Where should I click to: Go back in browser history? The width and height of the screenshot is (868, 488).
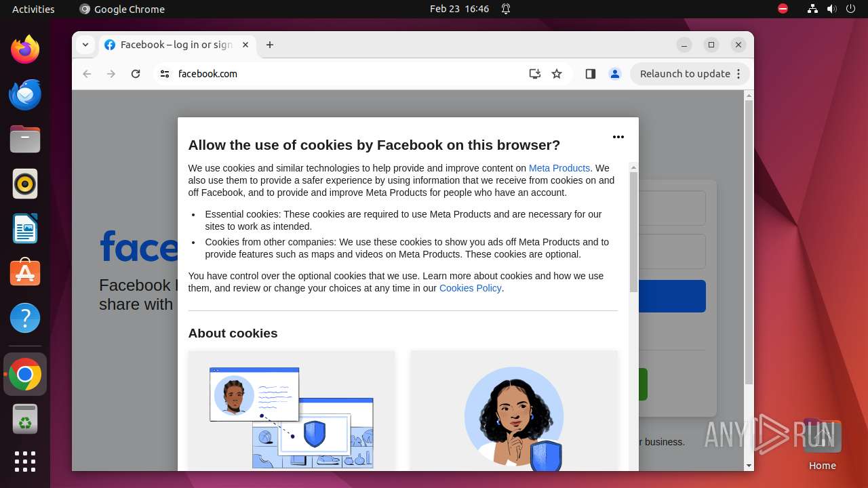pos(87,74)
